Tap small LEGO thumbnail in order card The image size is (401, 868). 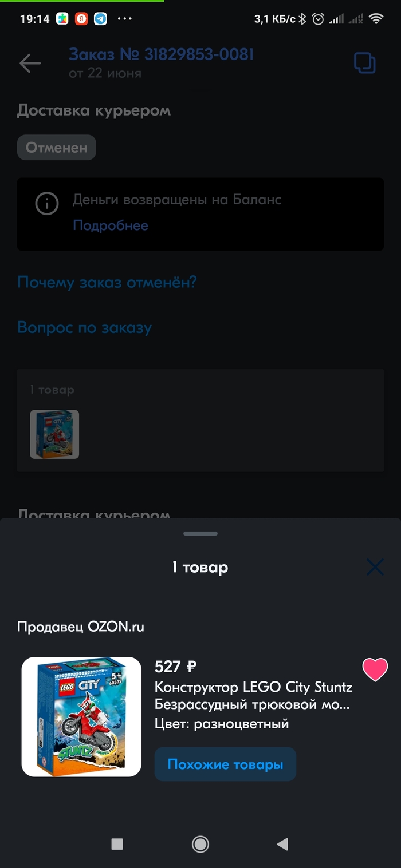pyautogui.click(x=54, y=434)
